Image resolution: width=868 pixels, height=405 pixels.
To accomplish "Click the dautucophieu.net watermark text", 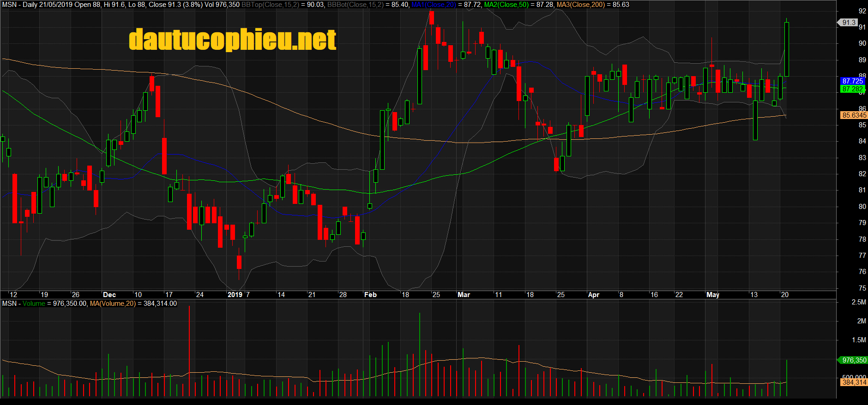I will click(x=232, y=40).
